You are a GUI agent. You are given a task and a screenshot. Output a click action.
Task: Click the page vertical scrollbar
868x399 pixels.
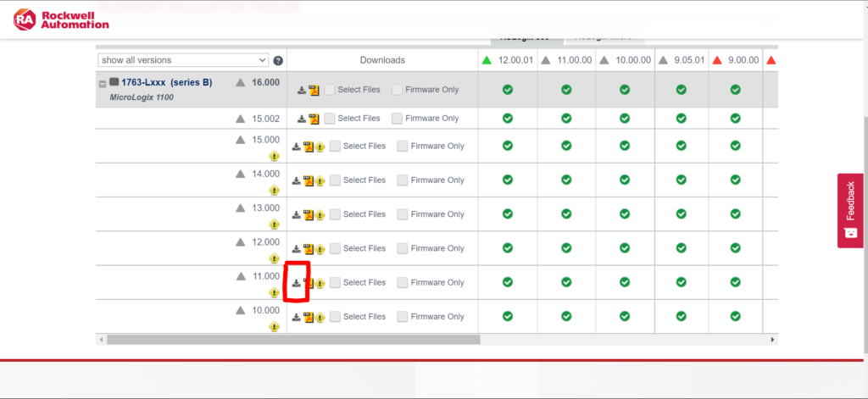point(865,236)
